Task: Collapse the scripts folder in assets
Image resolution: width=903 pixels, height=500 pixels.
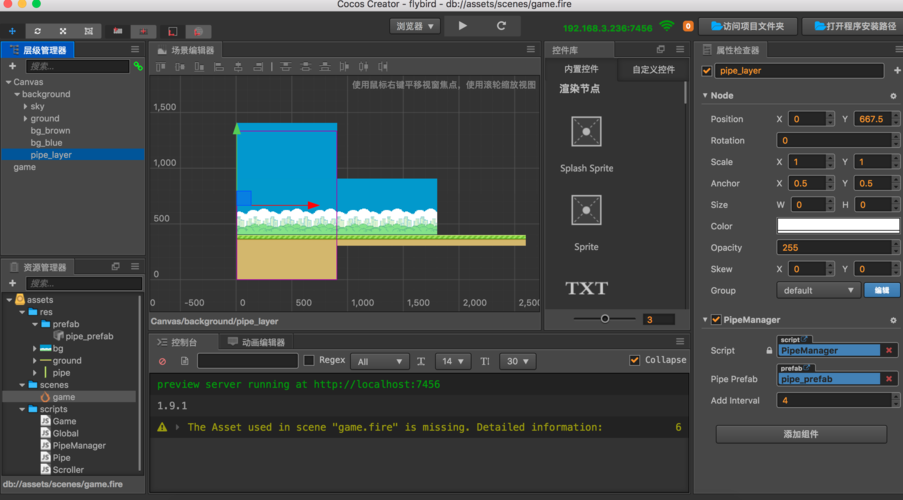Action: point(22,410)
